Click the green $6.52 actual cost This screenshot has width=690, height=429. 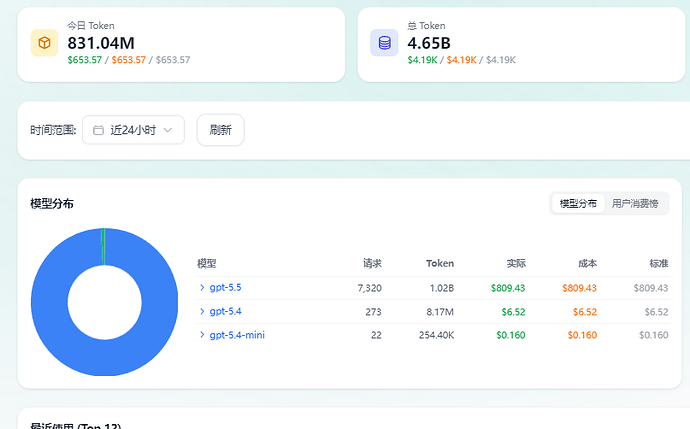(x=514, y=312)
